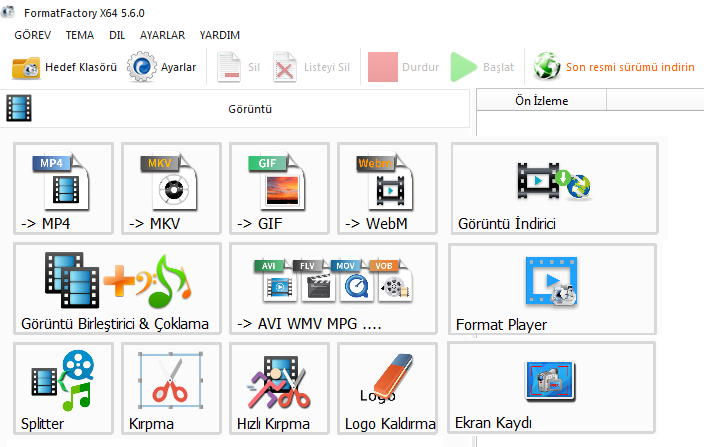The height and width of the screenshot is (447, 704).
Task: Click the Listeyi Sil label
Action: pyautogui.click(x=327, y=67)
